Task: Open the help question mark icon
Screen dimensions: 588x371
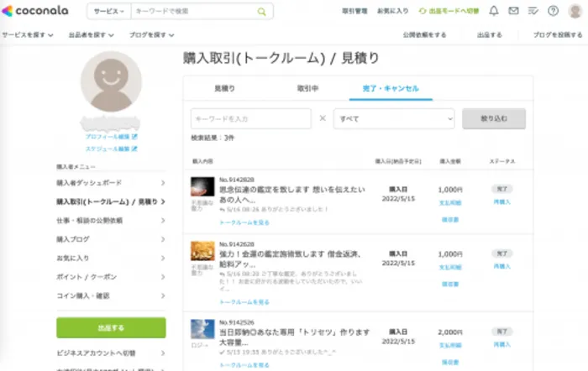Action: (x=554, y=11)
